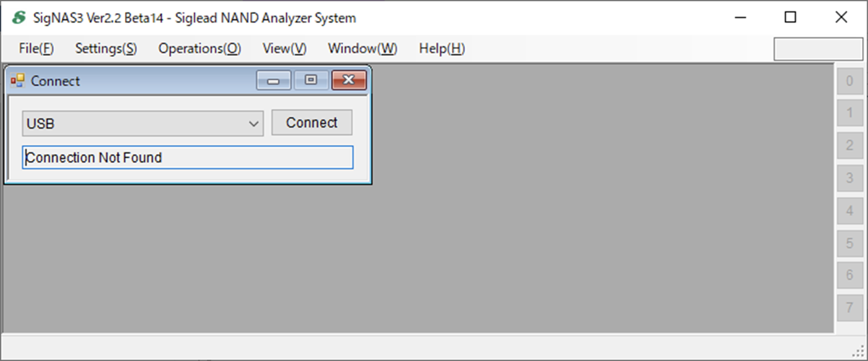Open the View menu

pos(285,48)
